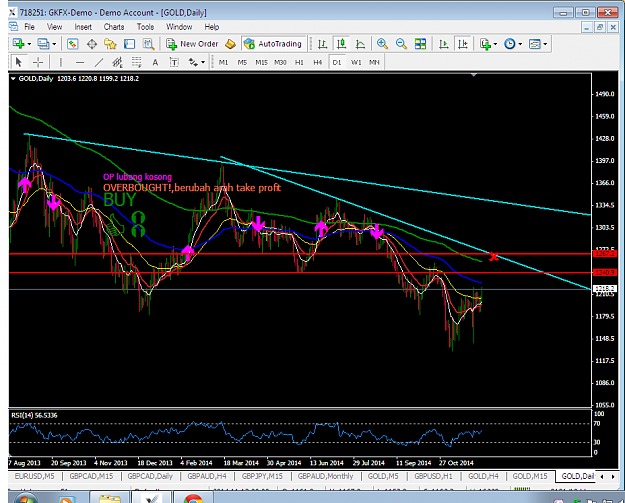The height and width of the screenshot is (503, 625).
Task: Select the Fibonacci Retracement tool
Action: pyautogui.click(x=136, y=62)
